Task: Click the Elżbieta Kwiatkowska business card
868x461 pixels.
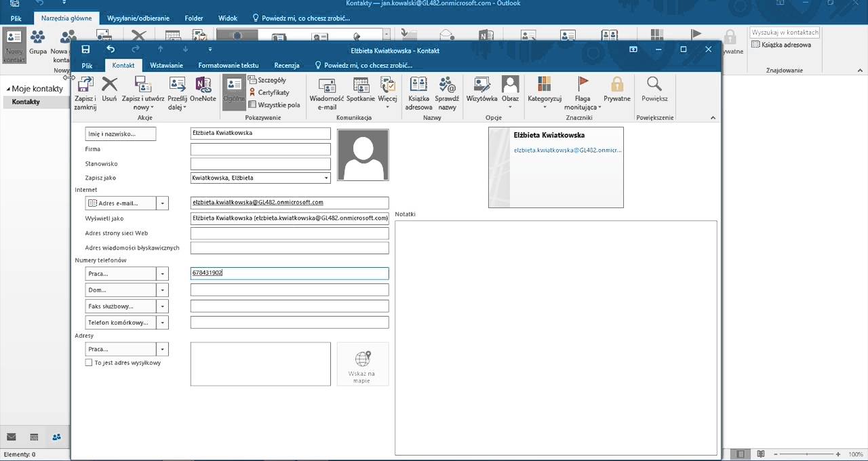Action: pos(556,167)
